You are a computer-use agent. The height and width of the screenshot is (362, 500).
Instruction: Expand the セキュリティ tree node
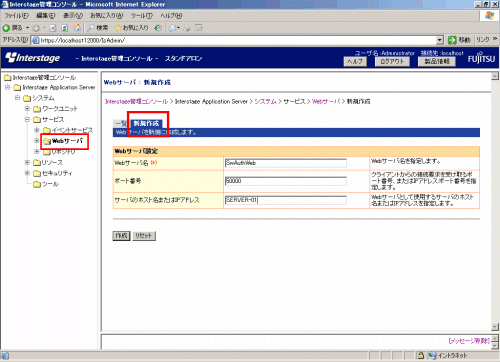coord(28,173)
